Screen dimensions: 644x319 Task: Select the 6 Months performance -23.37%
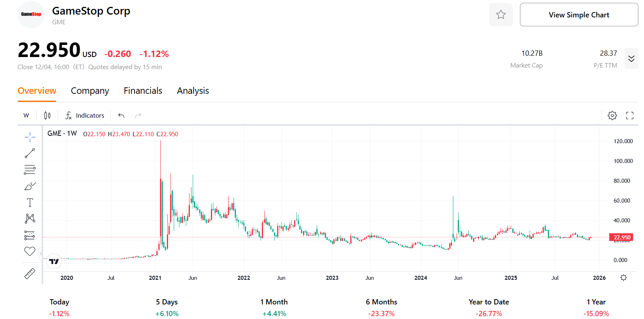pyautogui.click(x=381, y=314)
